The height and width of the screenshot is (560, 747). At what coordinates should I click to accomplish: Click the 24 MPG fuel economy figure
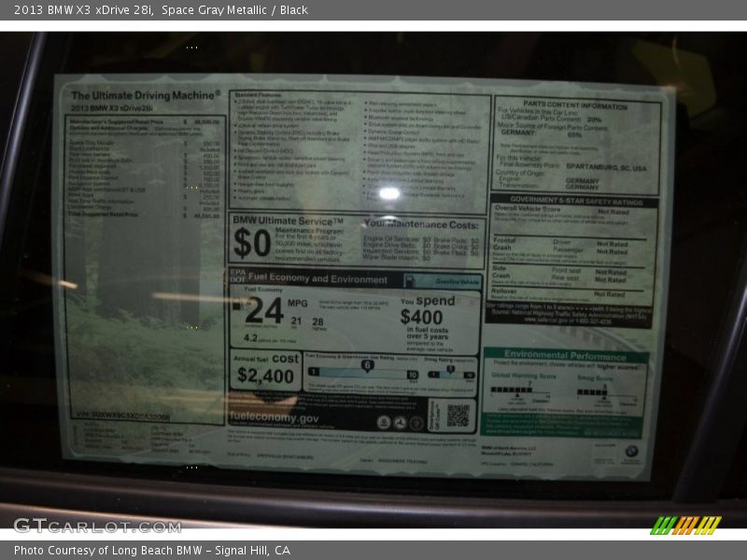click(x=264, y=311)
